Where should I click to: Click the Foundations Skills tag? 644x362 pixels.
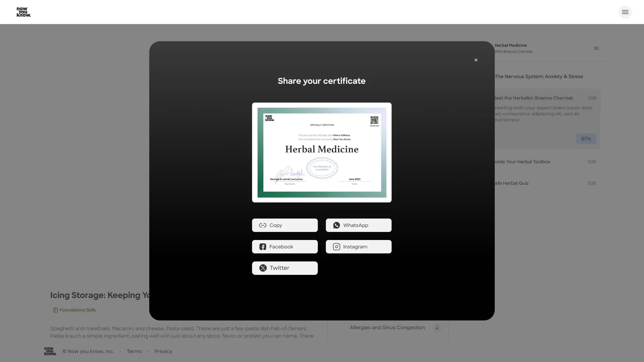[74, 310]
